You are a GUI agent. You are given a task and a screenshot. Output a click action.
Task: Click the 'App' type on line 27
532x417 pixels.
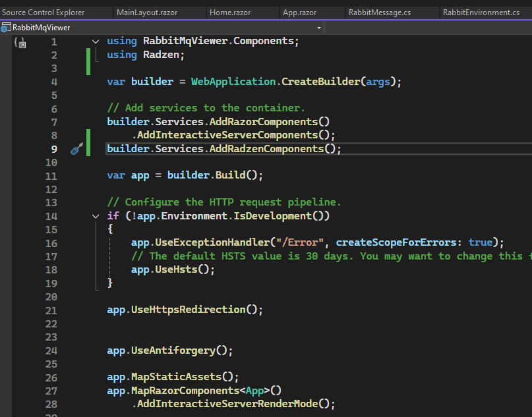(x=254, y=390)
